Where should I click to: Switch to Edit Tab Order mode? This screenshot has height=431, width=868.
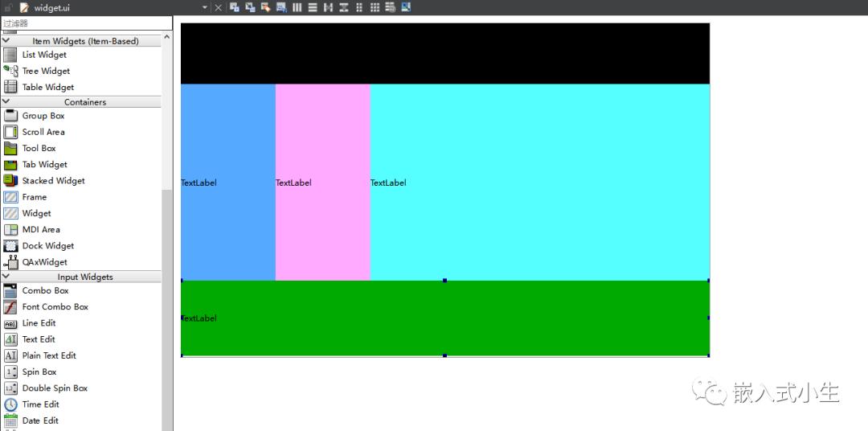tap(281, 7)
